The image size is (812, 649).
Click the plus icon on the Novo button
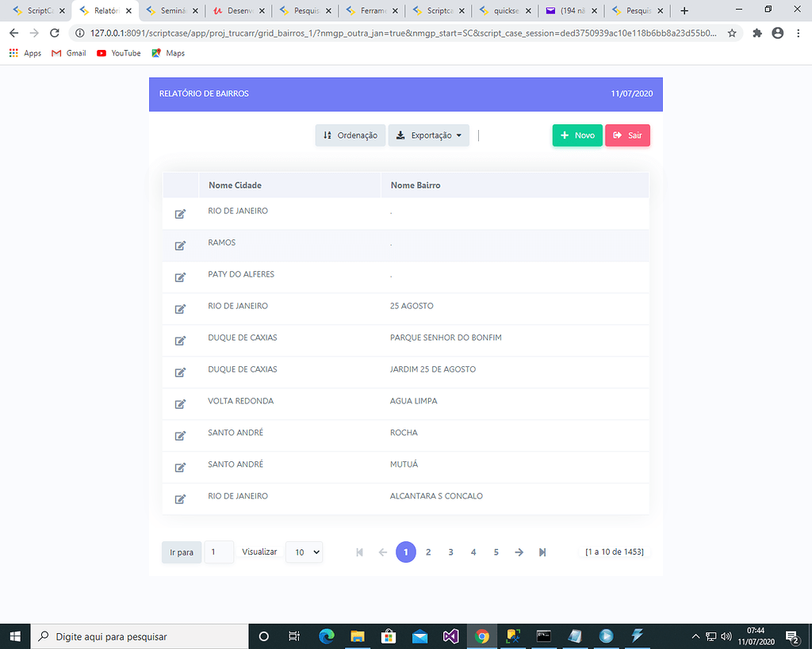[x=566, y=135]
